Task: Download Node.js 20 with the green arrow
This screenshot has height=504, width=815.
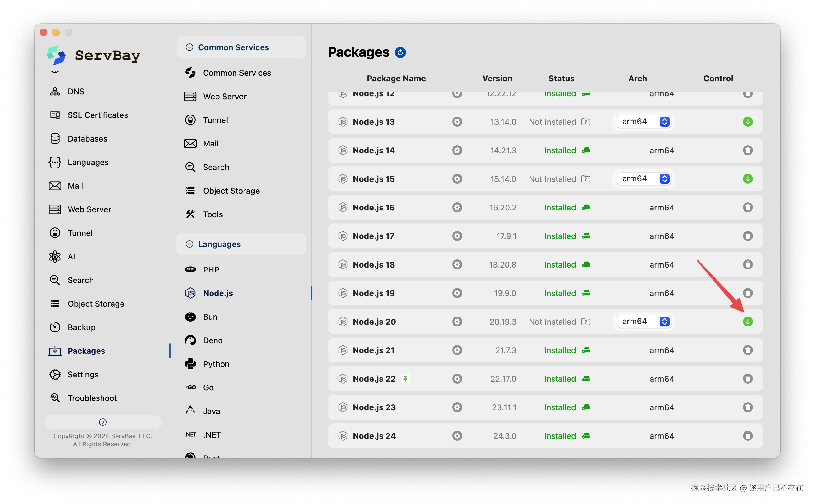Action: (x=748, y=322)
